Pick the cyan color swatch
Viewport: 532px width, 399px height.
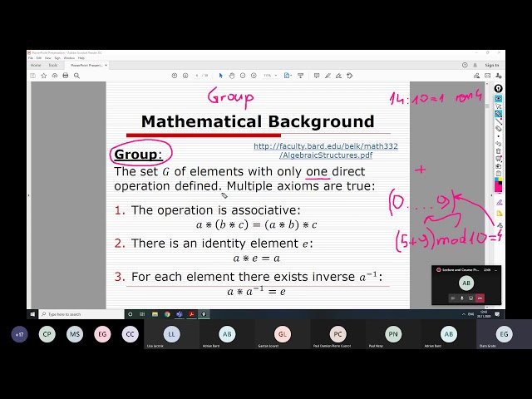pyautogui.click(x=496, y=180)
